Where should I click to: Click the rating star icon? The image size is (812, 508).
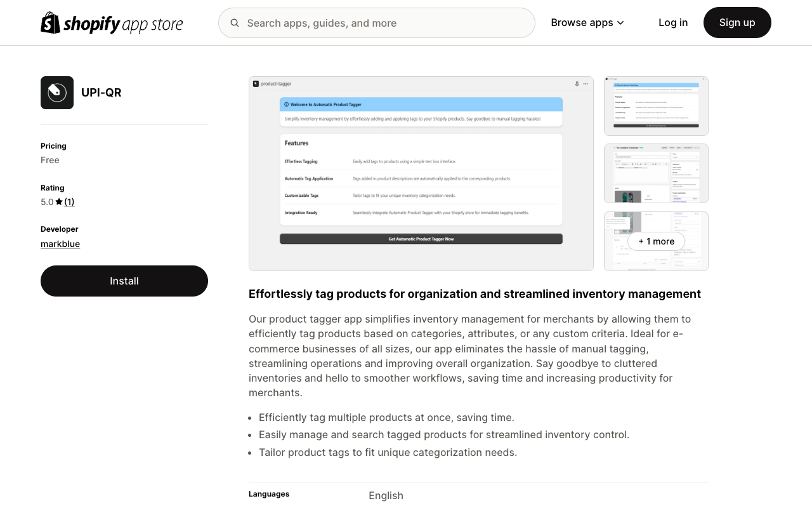pyautogui.click(x=59, y=202)
